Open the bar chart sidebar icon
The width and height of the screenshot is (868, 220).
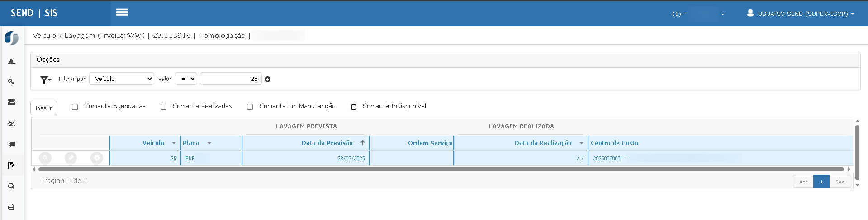pos(11,61)
